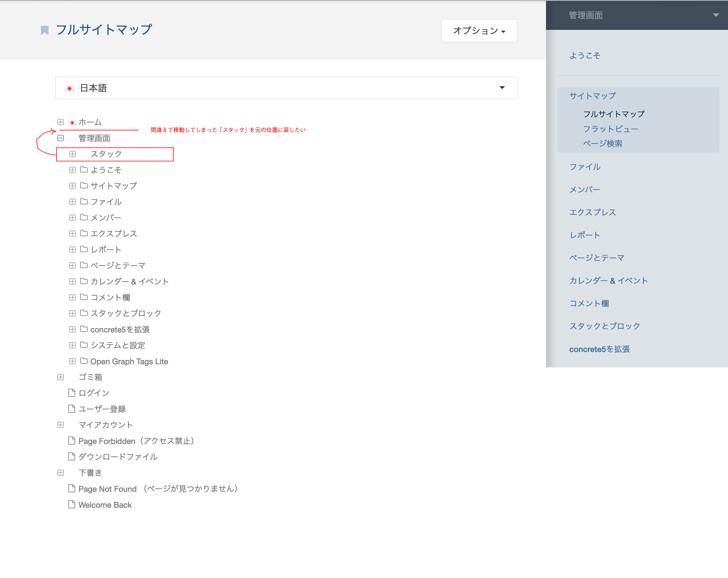The width and height of the screenshot is (728, 578).
Task: Open the 日本語 language selector
Action: pyautogui.click(x=286, y=88)
